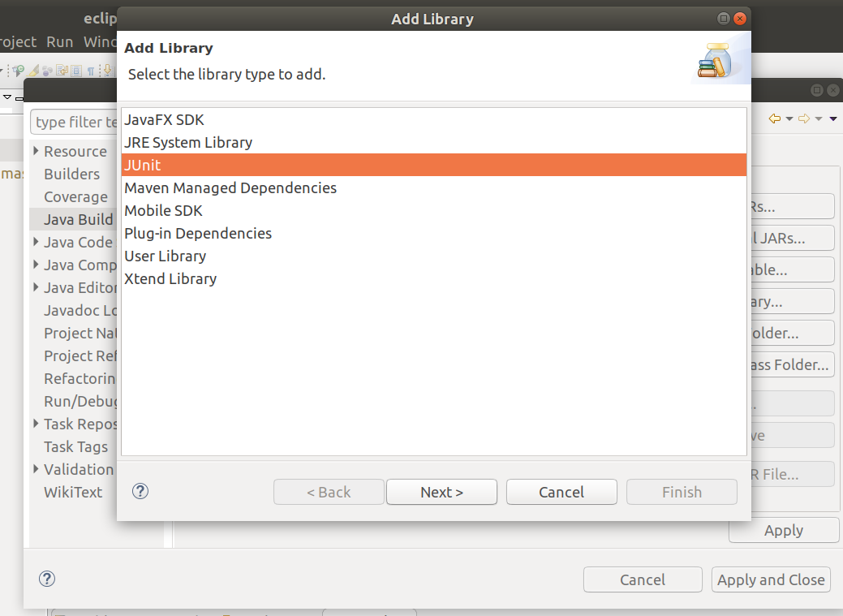
Task: Toggle block selection mode icon
Action: (x=76, y=71)
